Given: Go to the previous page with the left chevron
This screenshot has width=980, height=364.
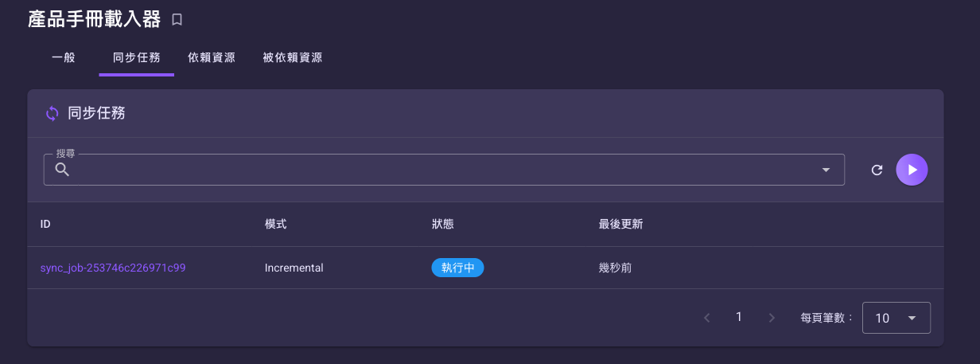Looking at the screenshot, I should click(707, 318).
